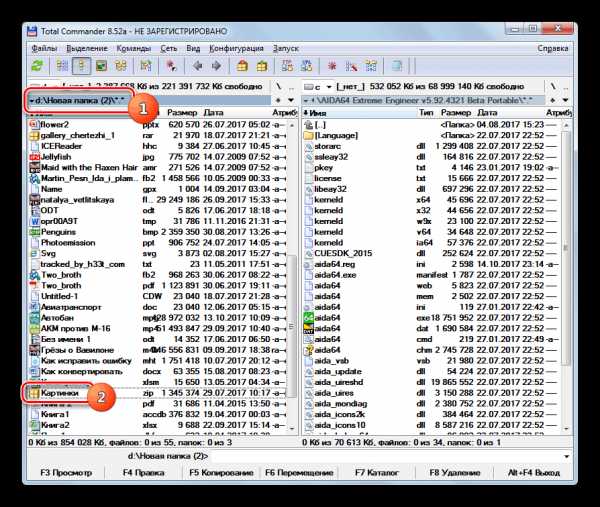Open the Файлы menu
Viewport: 600px width, 507px height.
point(44,49)
